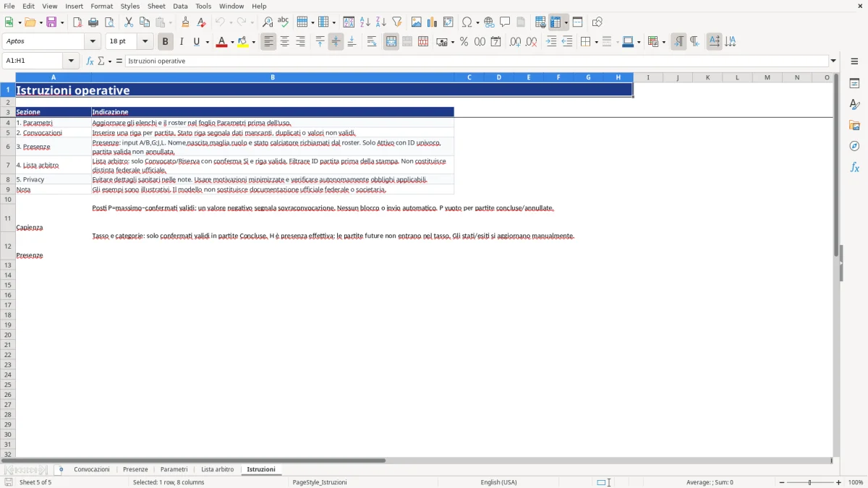
Task: Insert a special character (Omega)
Action: pyautogui.click(x=467, y=22)
